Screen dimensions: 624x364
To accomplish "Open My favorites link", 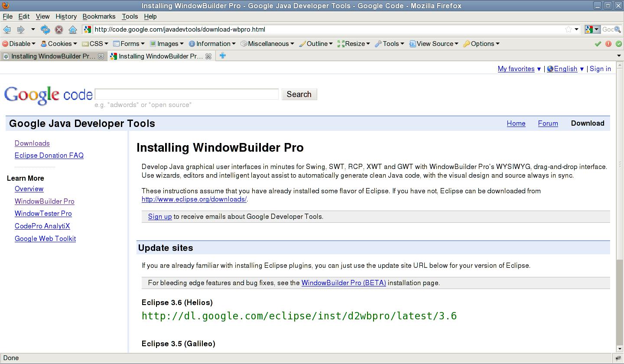I will 516,68.
